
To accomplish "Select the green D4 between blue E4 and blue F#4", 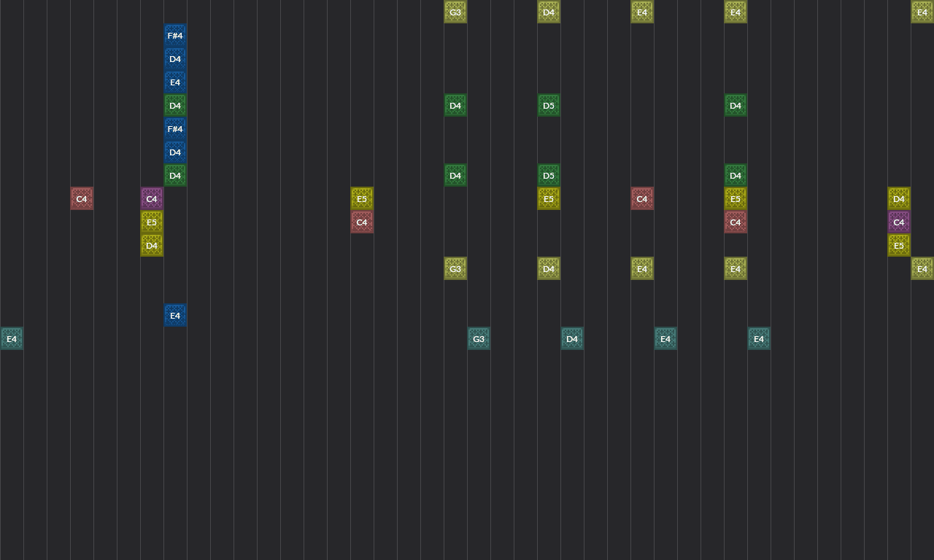I will [x=175, y=105].
